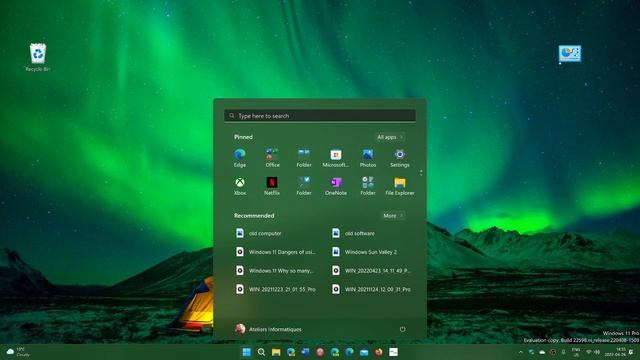This screenshot has width=640, height=360.
Task: Open 'Windows 11 Dangers of usi...' recommended item
Action: click(x=276, y=252)
